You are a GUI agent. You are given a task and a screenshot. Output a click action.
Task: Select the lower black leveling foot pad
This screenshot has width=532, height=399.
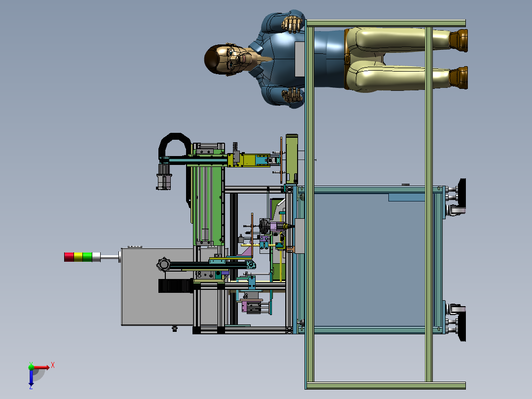click(x=462, y=327)
